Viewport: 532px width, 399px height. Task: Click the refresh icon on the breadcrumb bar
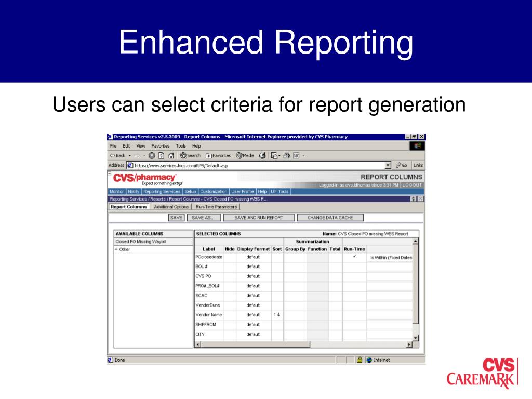[413, 199]
